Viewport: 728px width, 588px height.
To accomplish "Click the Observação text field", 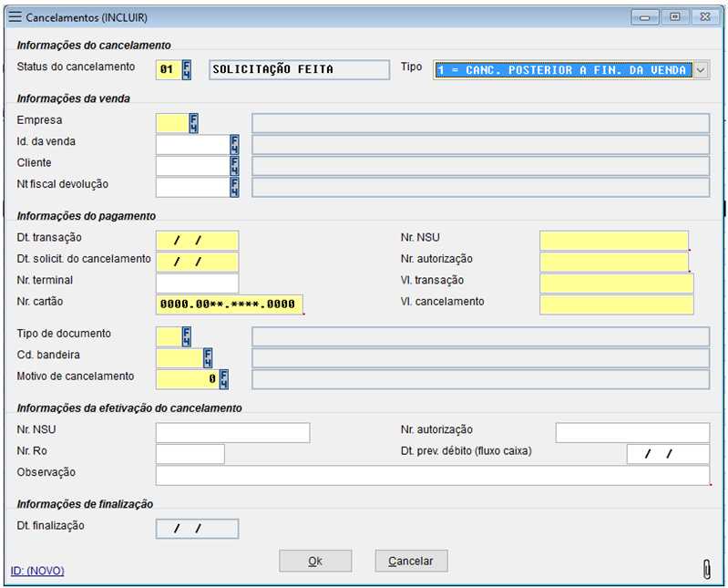I will [432, 475].
